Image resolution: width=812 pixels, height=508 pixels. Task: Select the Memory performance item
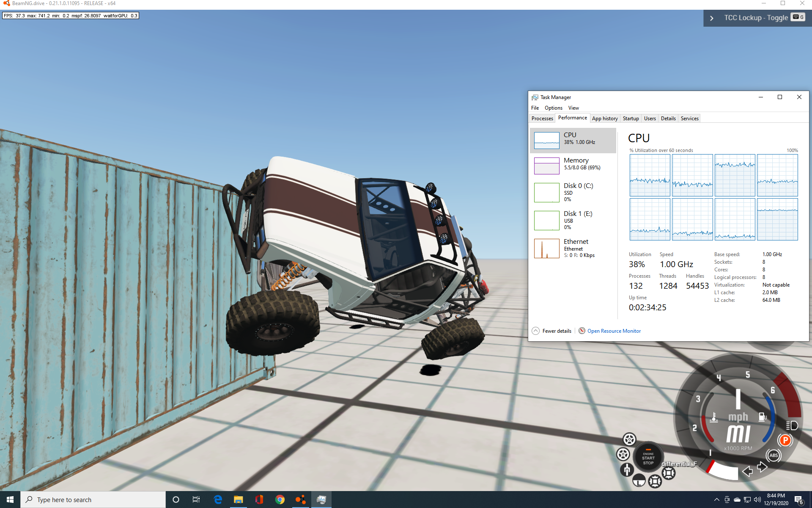573,166
